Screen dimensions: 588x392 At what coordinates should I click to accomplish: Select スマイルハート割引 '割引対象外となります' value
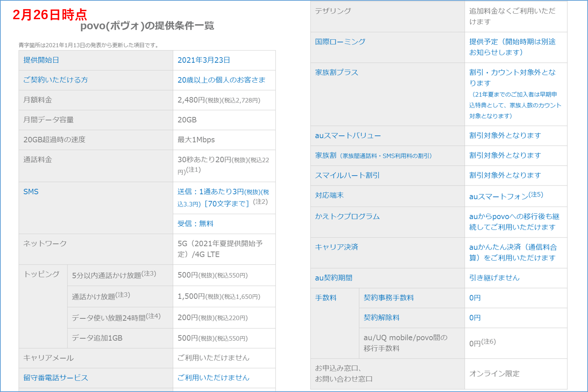point(505,175)
